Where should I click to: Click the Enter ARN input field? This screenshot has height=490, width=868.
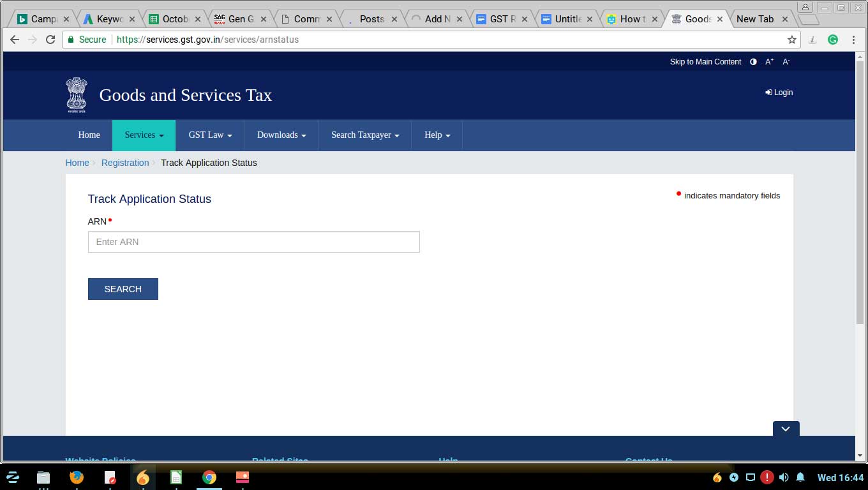click(253, 242)
